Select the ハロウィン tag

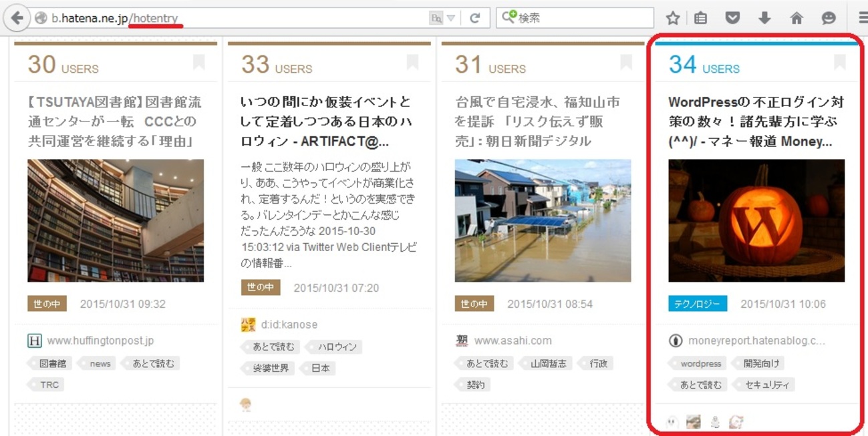pos(335,347)
